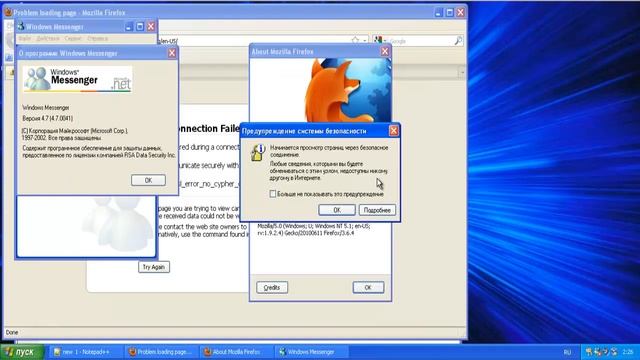Minimize the Windows Messenger window
640x360 pixels.
tap(129, 27)
